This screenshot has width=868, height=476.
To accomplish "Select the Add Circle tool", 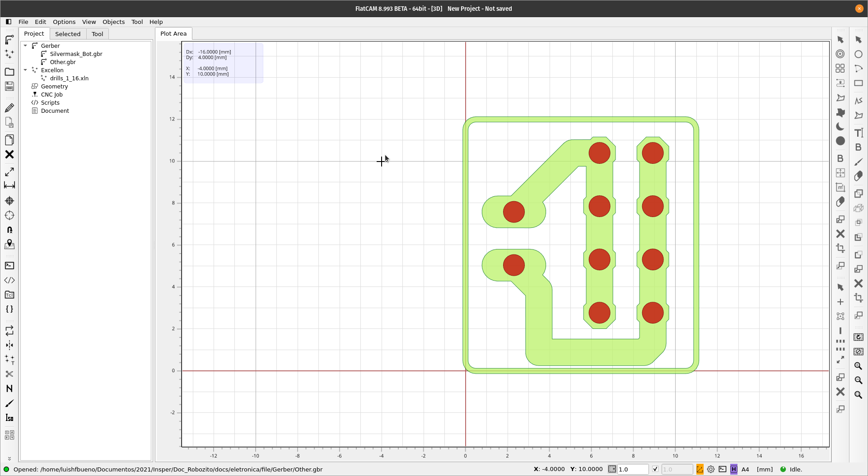I will click(x=859, y=54).
